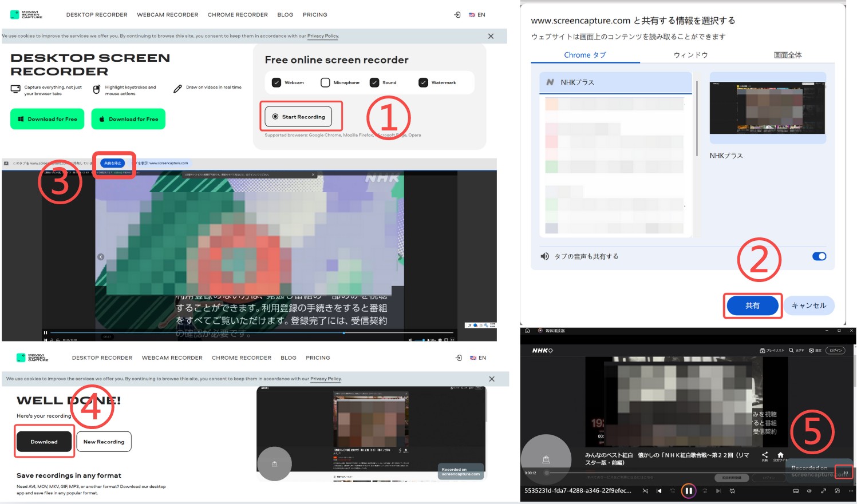The image size is (857, 504).
Task: Click Apple Download for Free button
Action: [x=128, y=119]
